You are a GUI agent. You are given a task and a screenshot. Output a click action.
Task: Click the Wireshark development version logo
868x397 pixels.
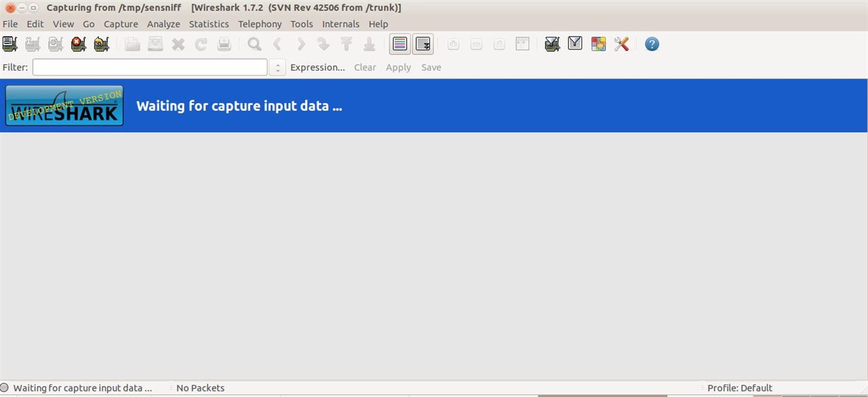pos(64,106)
